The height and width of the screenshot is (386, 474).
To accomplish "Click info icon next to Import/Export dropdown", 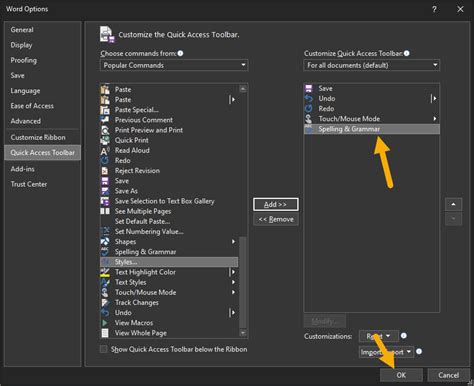I will [419, 351].
